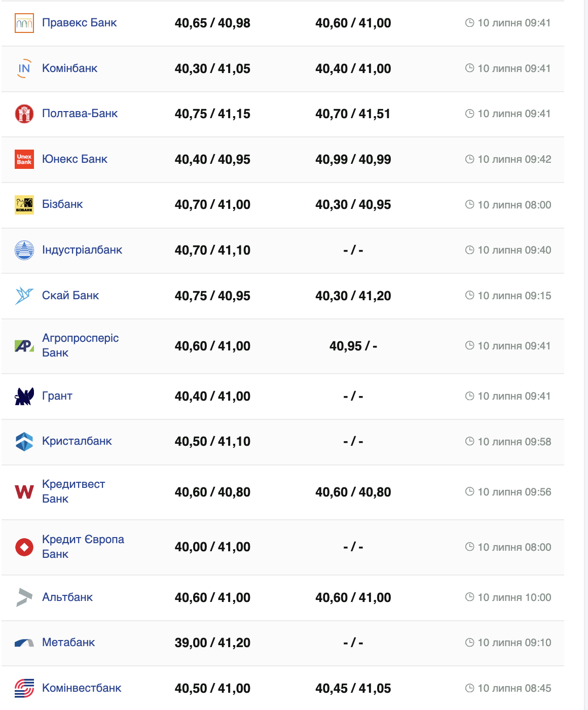Open the Полтава-Банк bank page
Viewport: 588px width, 710px height.
click(x=80, y=114)
